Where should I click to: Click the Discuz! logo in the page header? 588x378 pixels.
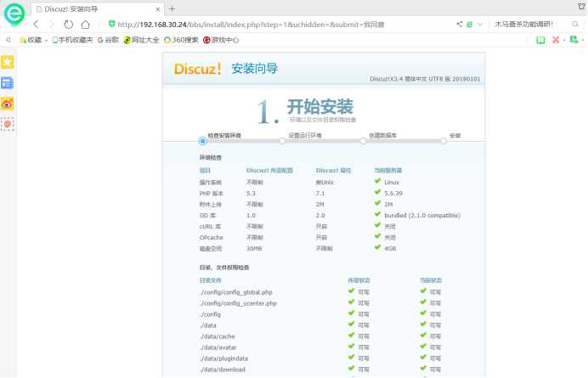tap(198, 69)
